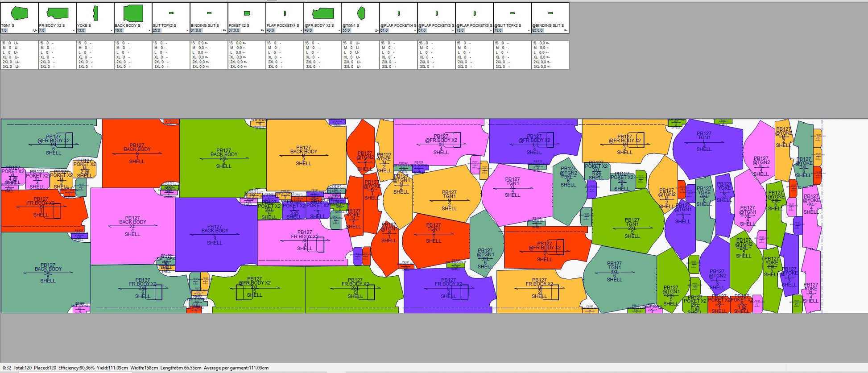The height and width of the screenshot is (373, 868).
Task: Pick the @BINDING SLIT S piece icon
Action: click(550, 13)
